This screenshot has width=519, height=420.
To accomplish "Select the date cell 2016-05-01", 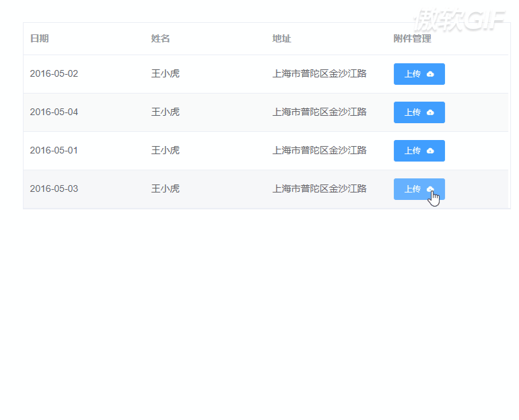I will coord(54,150).
